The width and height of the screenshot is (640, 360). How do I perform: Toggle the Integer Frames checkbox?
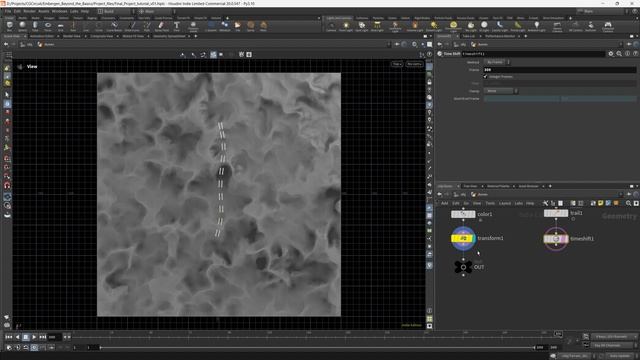[x=486, y=76]
